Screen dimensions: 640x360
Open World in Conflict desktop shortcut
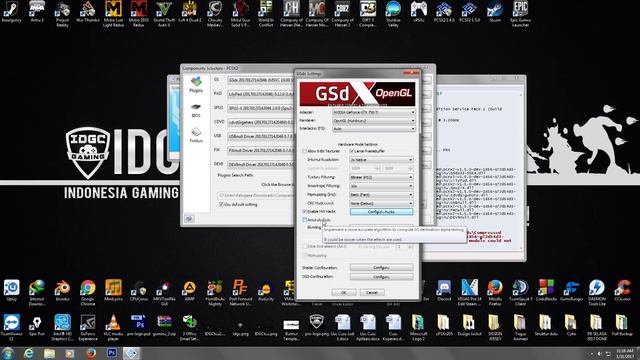pyautogui.click(x=266, y=13)
